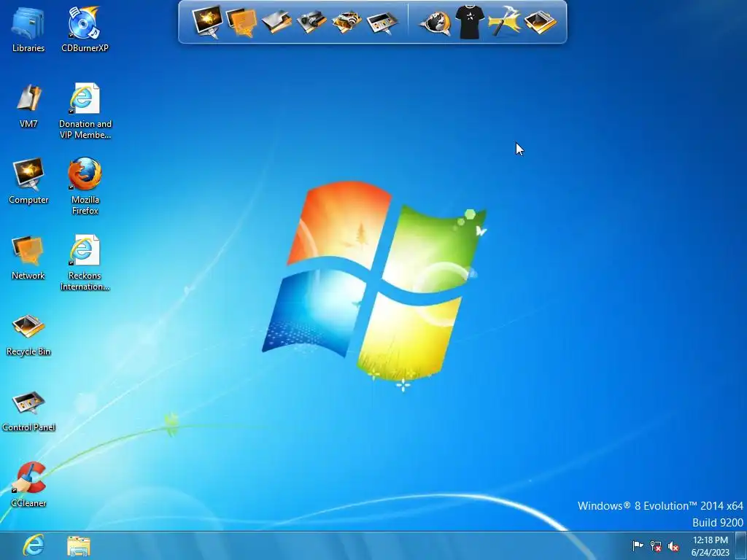Image resolution: width=747 pixels, height=560 pixels.
Task: Click the hammer and screwdriver tools dock icon
Action: point(505,22)
